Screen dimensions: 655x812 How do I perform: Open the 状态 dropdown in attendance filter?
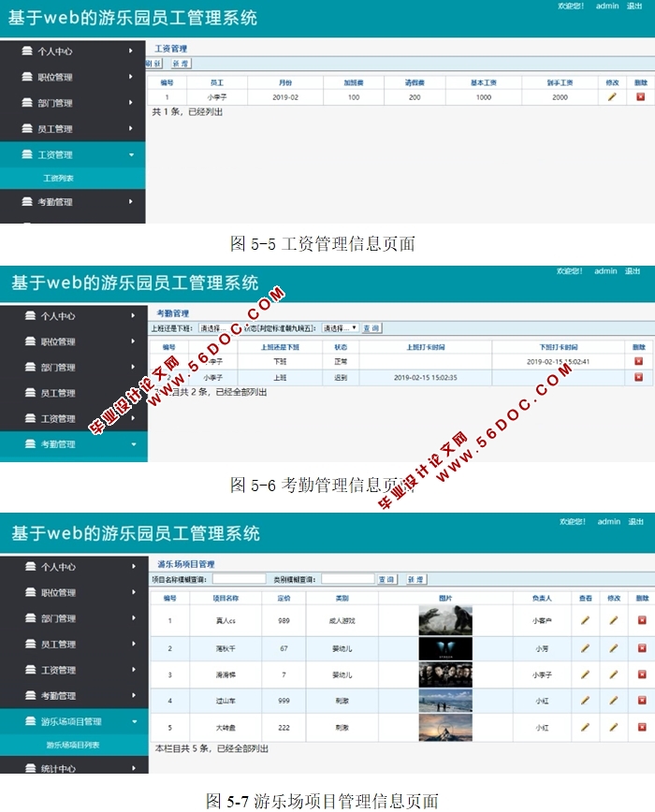pos(340,328)
